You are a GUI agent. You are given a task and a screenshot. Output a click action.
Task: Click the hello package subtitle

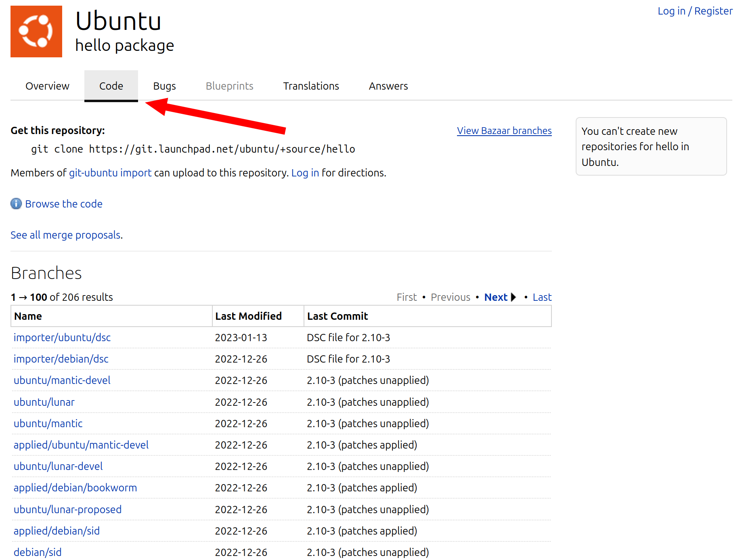click(x=125, y=46)
